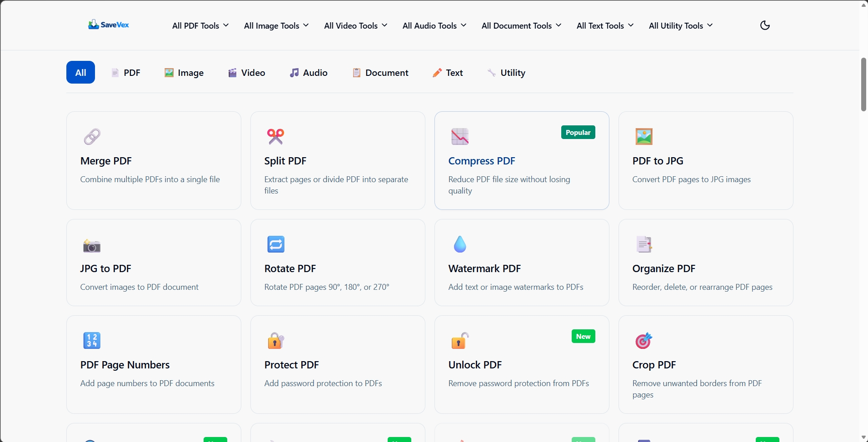Click the Unlock PDF open padlock icon
This screenshot has width=868, height=442.
[460, 341]
